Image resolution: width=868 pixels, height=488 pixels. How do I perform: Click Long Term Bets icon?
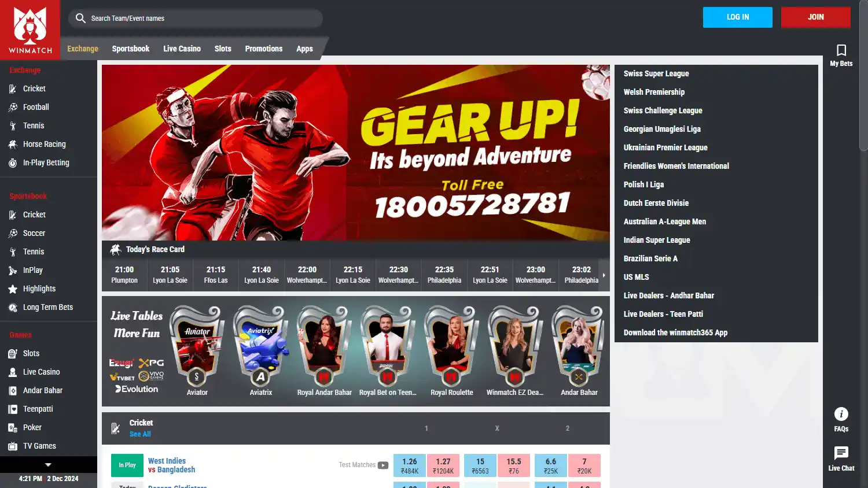[x=13, y=308]
